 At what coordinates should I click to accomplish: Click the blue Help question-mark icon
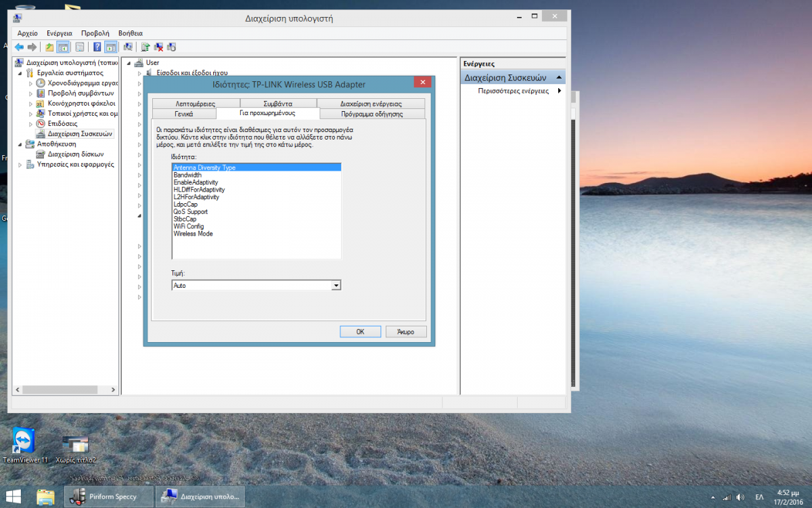click(97, 47)
